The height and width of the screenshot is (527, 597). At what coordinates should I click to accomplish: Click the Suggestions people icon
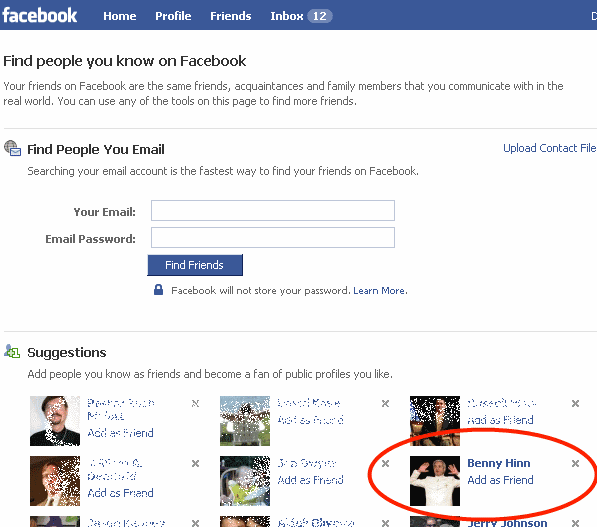pos(12,351)
